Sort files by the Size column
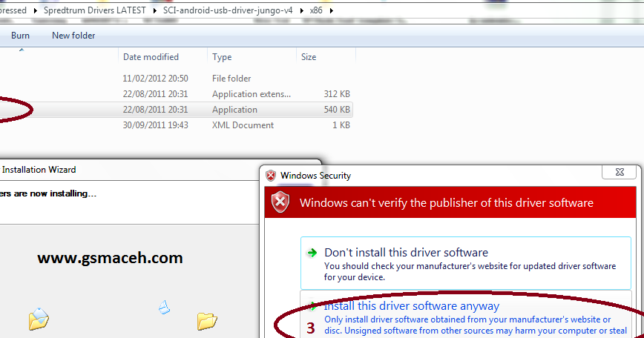This screenshot has height=338, width=644. coord(309,57)
